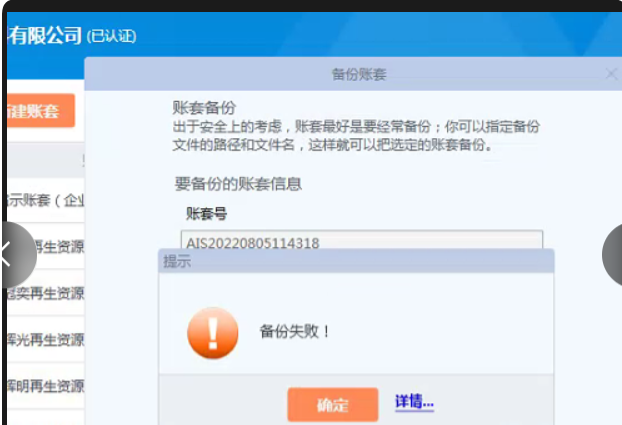The height and width of the screenshot is (425, 622).
Task: Go to next image with right arrow
Action: pyautogui.click(x=613, y=254)
